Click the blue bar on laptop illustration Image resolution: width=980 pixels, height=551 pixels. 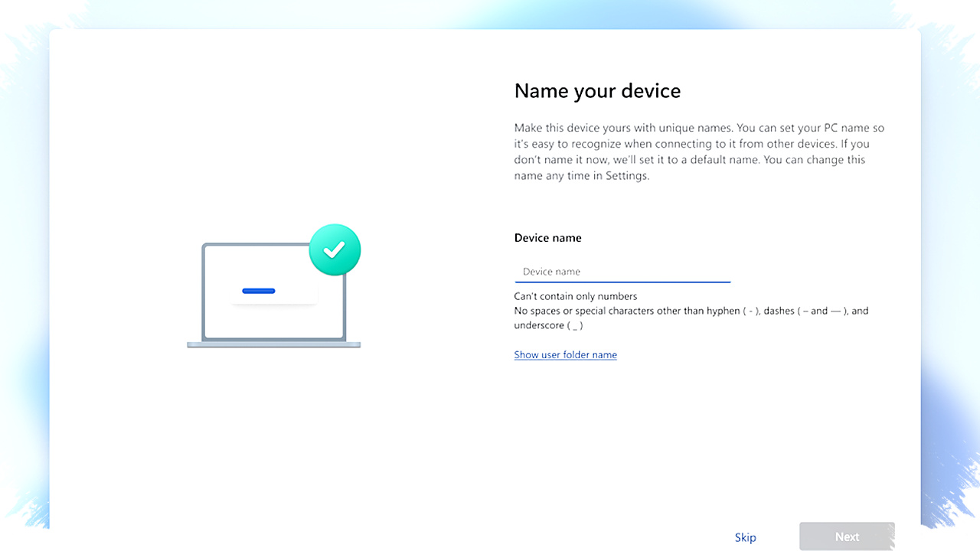point(259,291)
